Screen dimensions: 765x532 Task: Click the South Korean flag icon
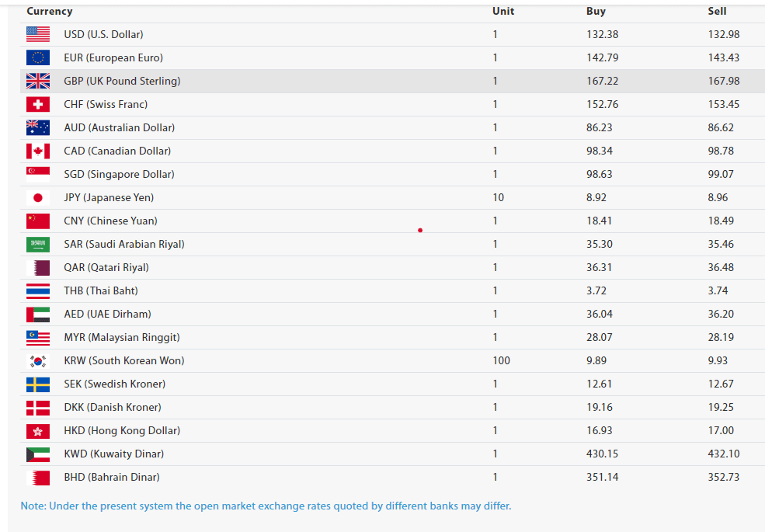[37, 360]
